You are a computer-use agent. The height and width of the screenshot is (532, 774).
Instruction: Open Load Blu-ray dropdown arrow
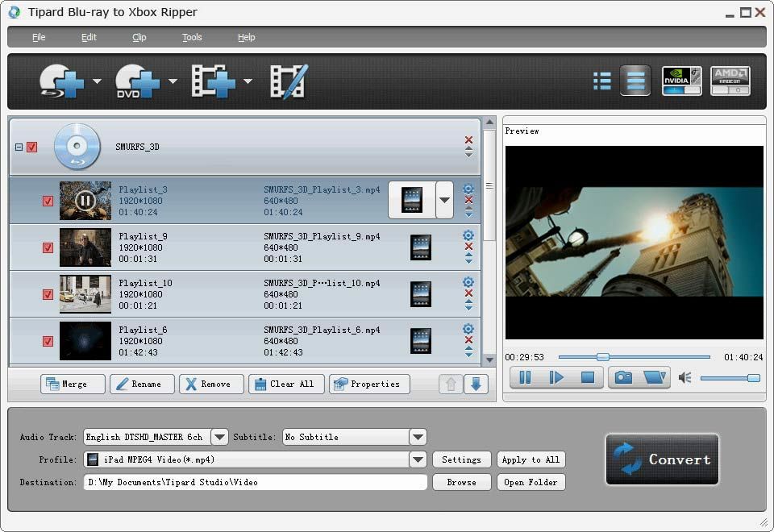(x=98, y=81)
